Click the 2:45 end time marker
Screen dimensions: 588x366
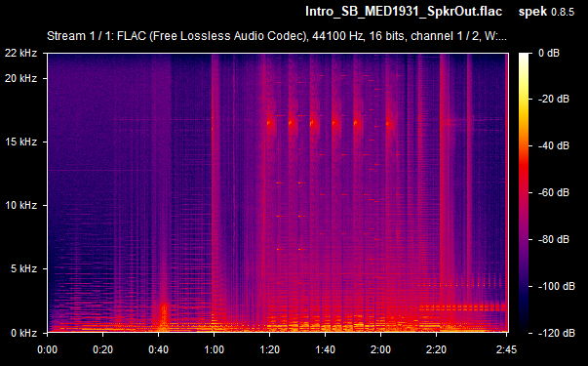506,349
